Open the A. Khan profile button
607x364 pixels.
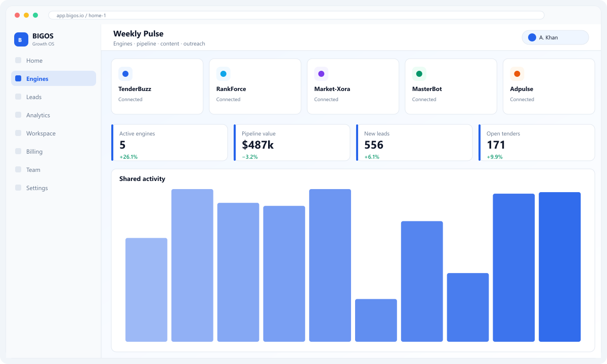click(x=555, y=37)
